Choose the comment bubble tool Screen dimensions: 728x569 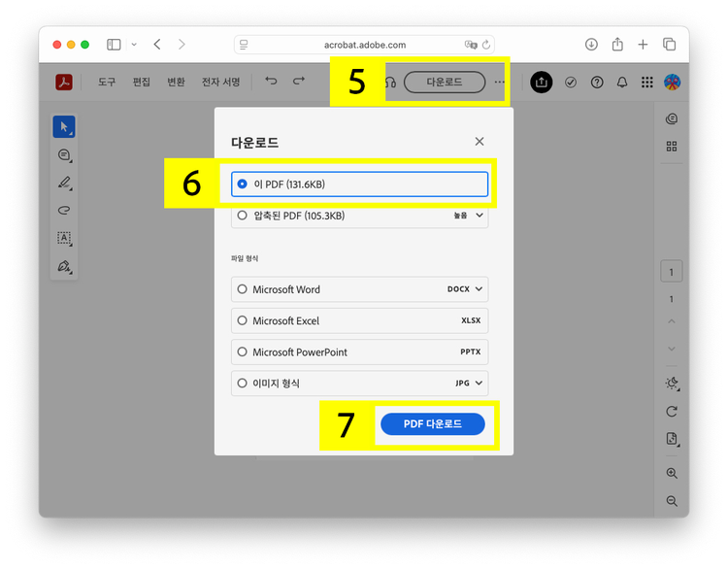coord(64,154)
